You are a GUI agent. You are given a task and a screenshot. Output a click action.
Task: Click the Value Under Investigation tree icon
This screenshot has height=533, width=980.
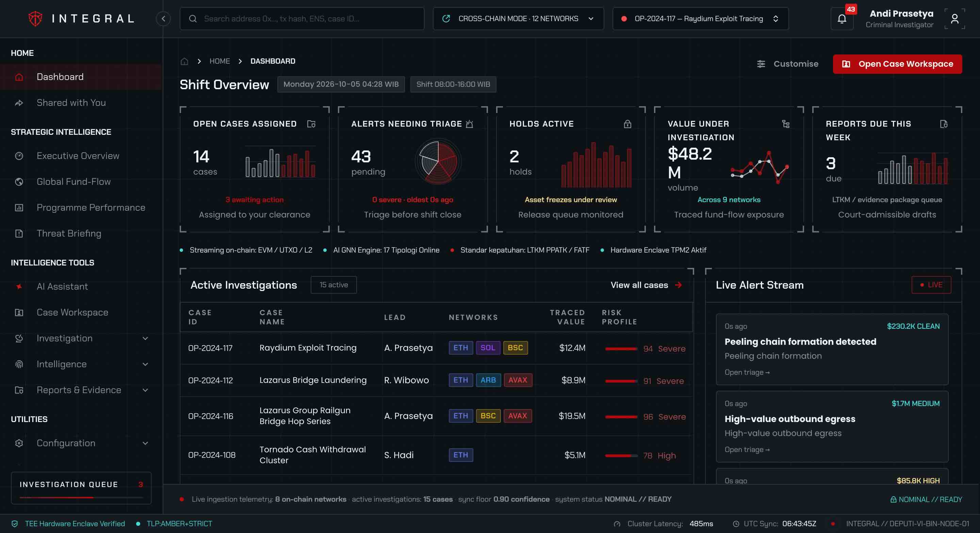point(786,124)
